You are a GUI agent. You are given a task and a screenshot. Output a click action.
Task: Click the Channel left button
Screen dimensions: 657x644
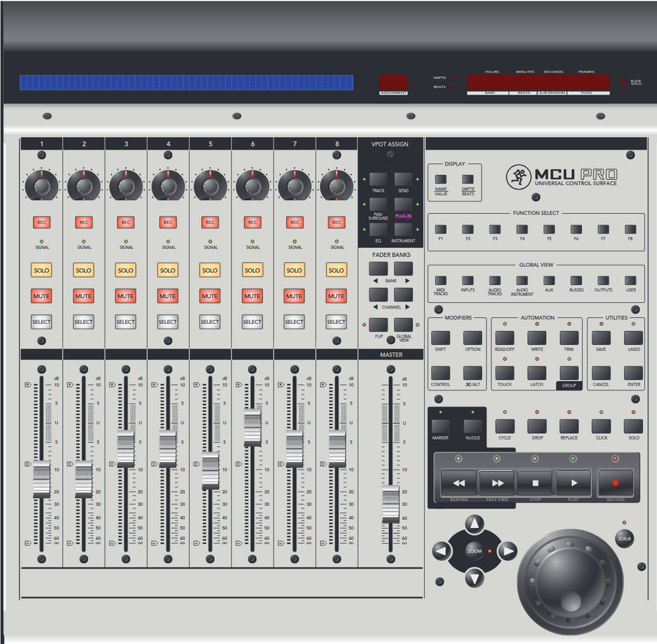(x=378, y=294)
